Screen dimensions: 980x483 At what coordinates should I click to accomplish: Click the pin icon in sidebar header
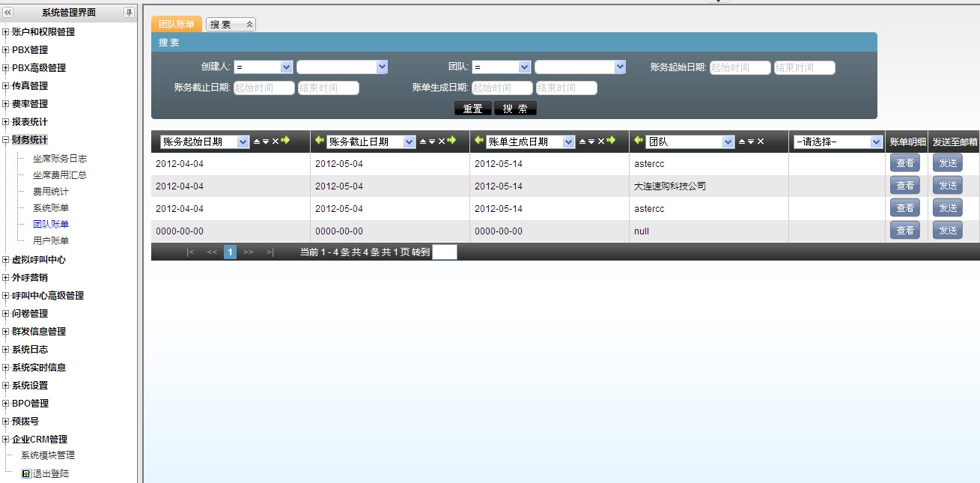point(129,12)
